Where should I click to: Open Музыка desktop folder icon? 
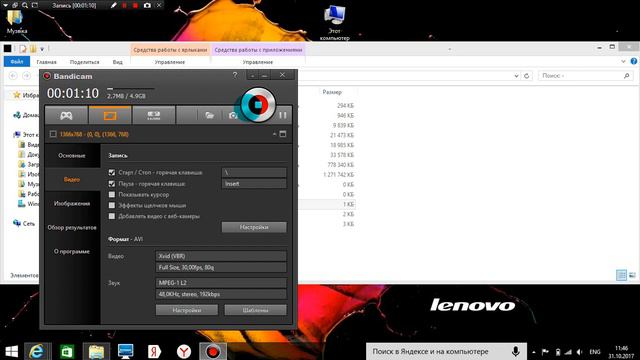click(16, 21)
